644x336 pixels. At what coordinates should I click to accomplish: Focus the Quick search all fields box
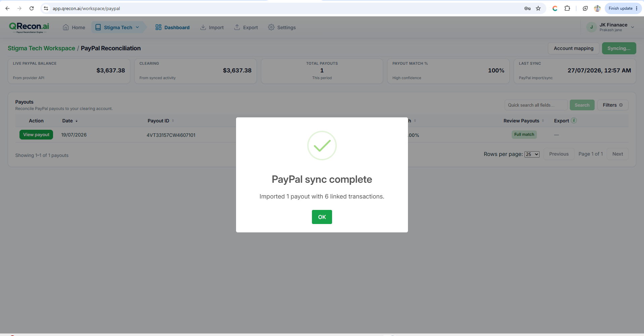[536, 105]
